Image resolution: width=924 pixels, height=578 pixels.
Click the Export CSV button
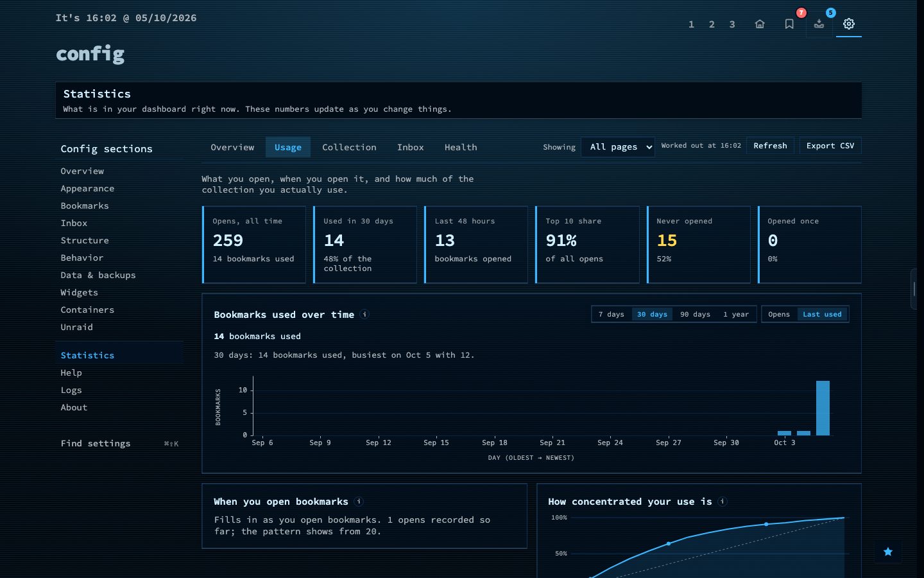tap(830, 146)
